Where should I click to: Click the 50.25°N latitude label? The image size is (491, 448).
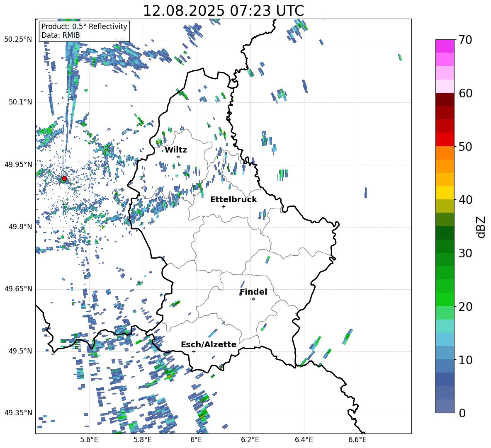(x=18, y=40)
